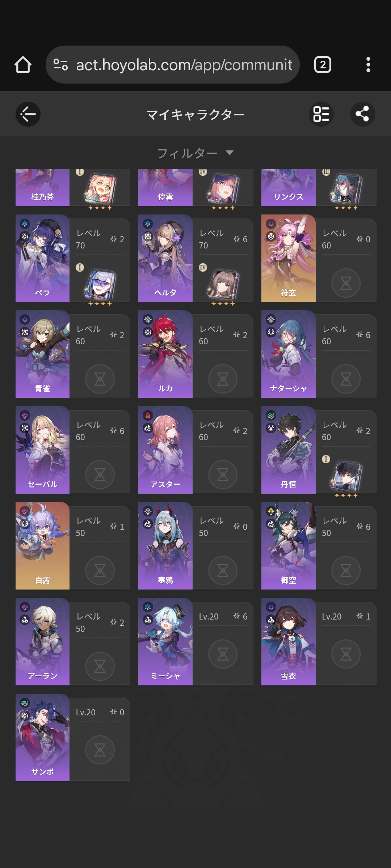Expand the フィルター dropdown
This screenshot has width=391, height=868.
point(195,153)
